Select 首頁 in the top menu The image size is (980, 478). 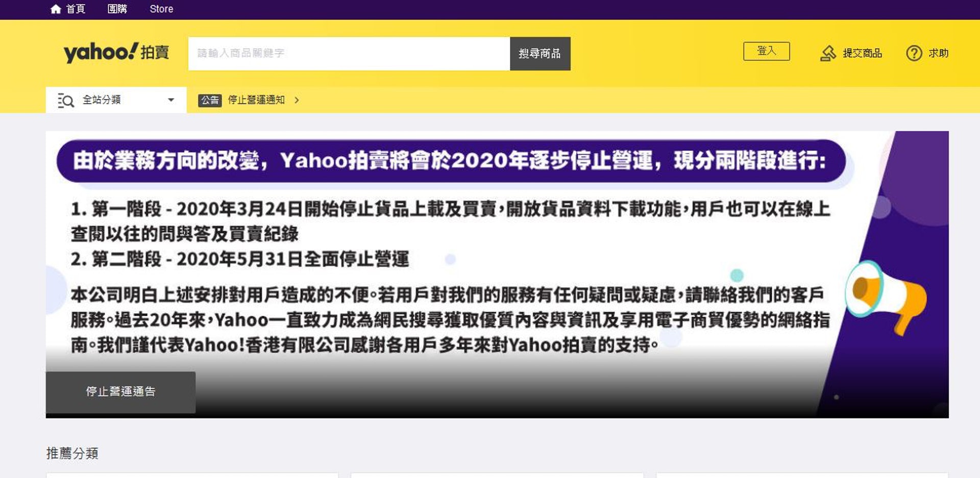pos(75,8)
